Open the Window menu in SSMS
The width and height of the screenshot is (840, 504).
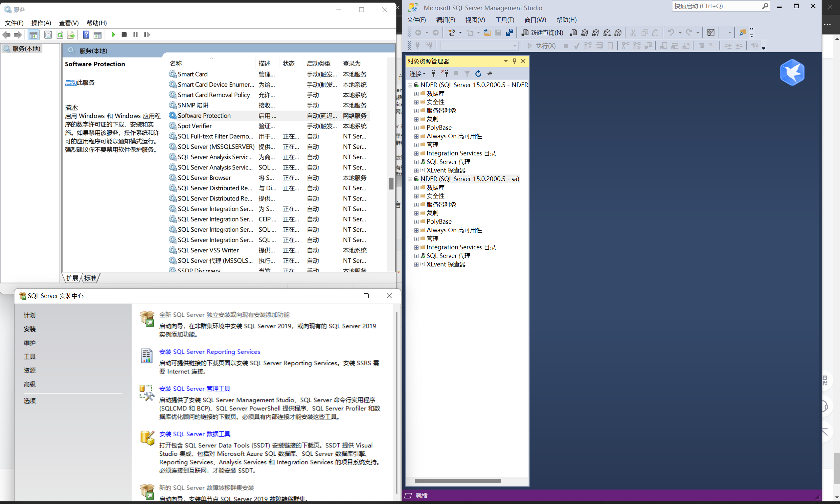point(535,20)
